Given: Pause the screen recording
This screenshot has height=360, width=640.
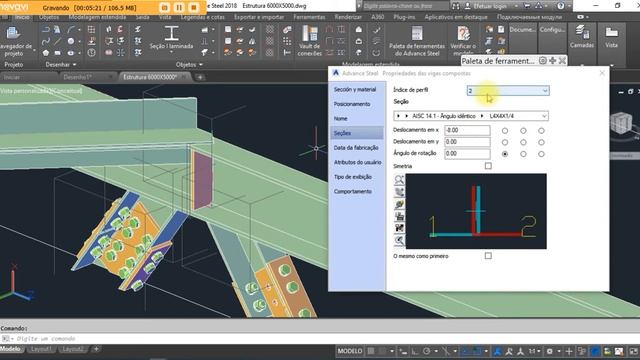Looking at the screenshot, I should 179,7.
